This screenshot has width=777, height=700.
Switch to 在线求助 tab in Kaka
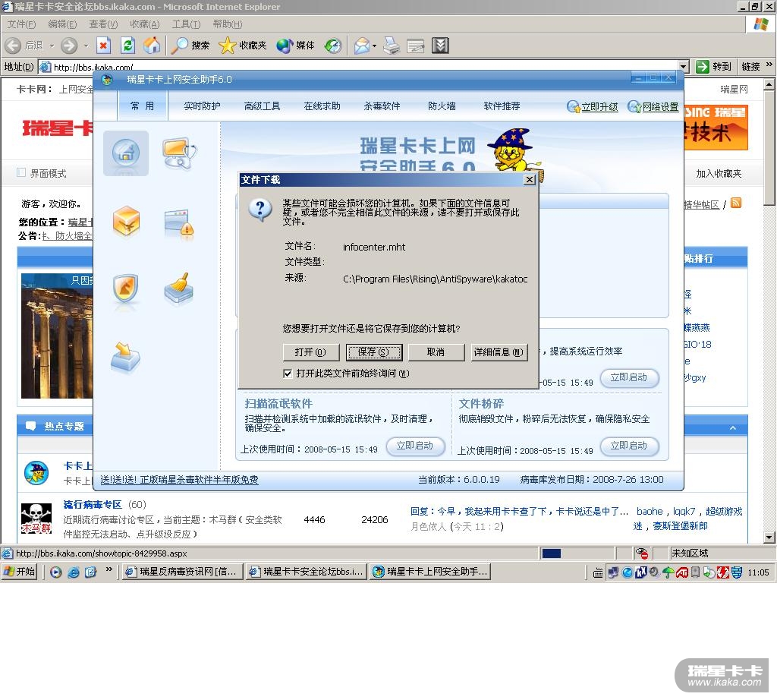coord(322,106)
